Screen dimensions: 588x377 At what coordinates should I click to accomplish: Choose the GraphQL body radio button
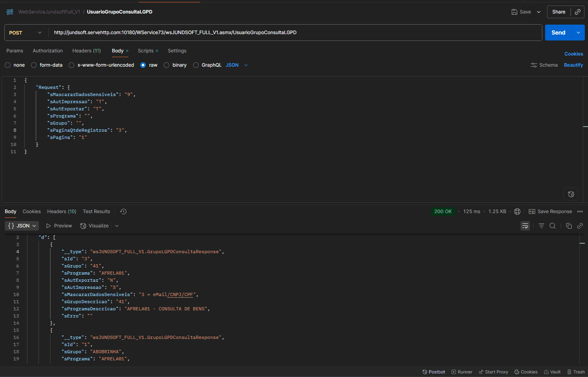click(196, 65)
